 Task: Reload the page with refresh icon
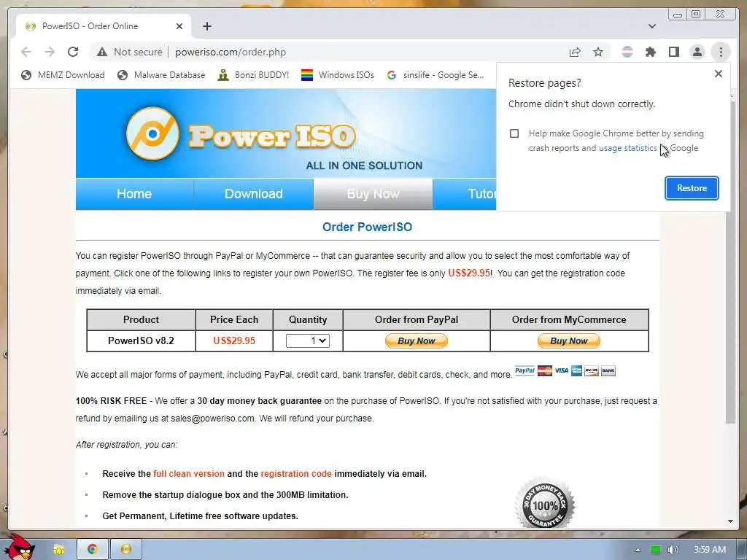coord(73,52)
